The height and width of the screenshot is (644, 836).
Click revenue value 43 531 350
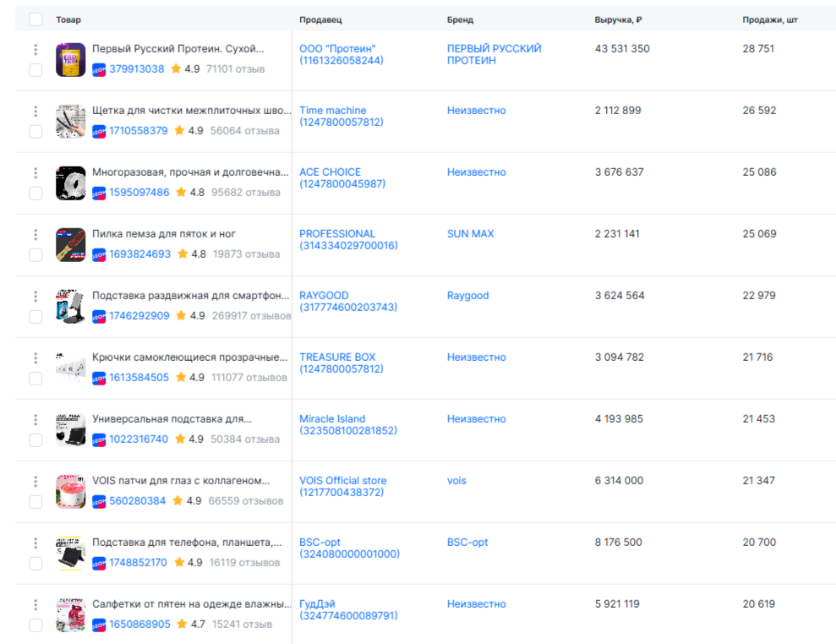[622, 49]
